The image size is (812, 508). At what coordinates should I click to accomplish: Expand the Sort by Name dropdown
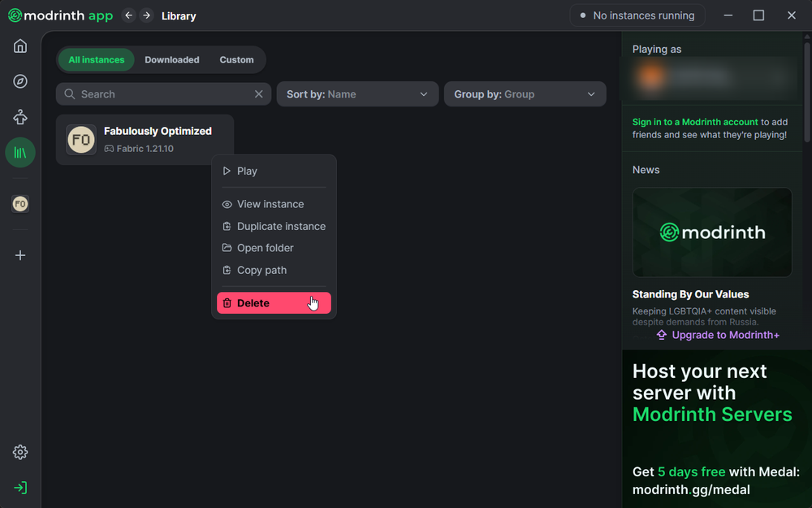click(357, 94)
